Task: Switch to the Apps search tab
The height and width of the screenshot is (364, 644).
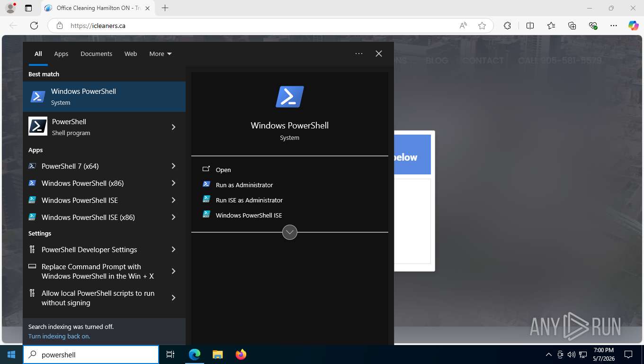Action: [x=61, y=54]
